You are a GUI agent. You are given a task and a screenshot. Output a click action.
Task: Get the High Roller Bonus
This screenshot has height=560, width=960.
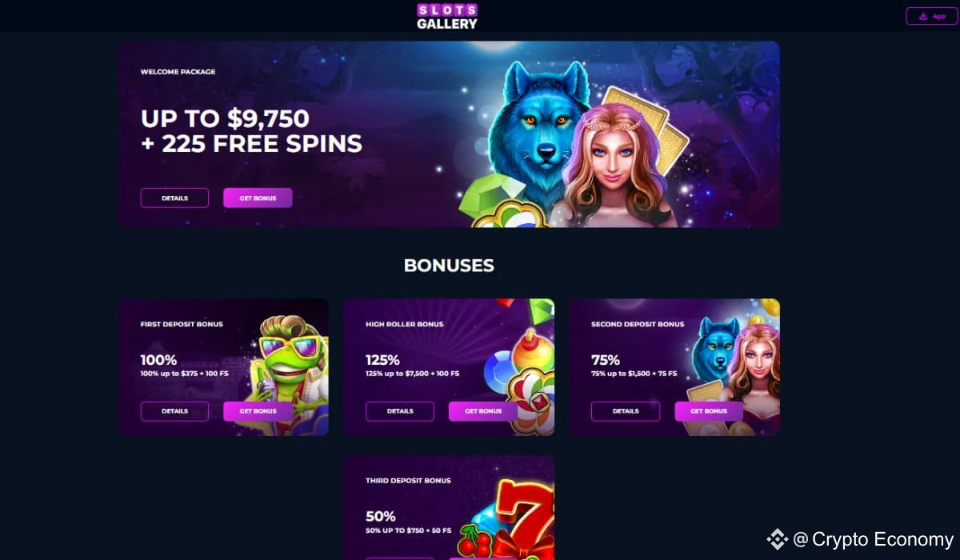coord(483,411)
